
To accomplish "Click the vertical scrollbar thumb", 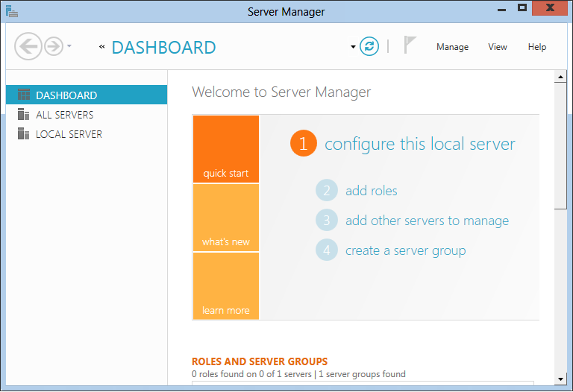I will coord(560,146).
